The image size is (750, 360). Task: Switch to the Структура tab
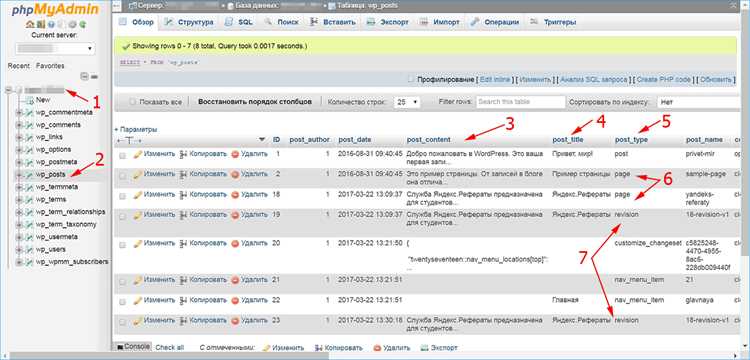[188, 22]
